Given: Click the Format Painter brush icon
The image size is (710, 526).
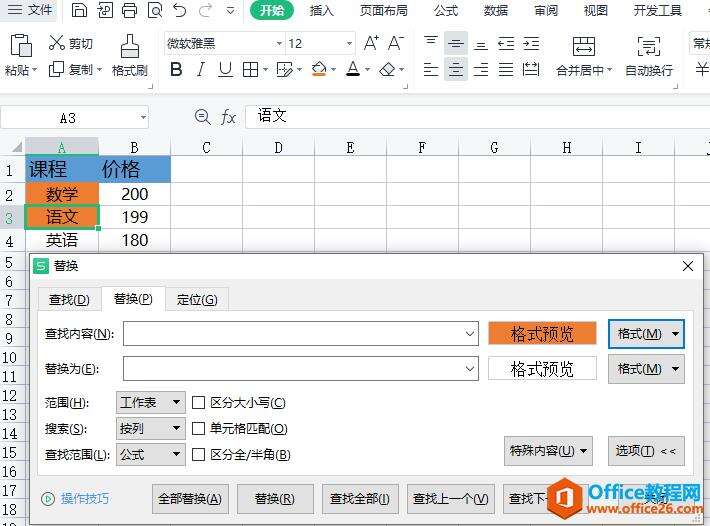Looking at the screenshot, I should tap(130, 46).
